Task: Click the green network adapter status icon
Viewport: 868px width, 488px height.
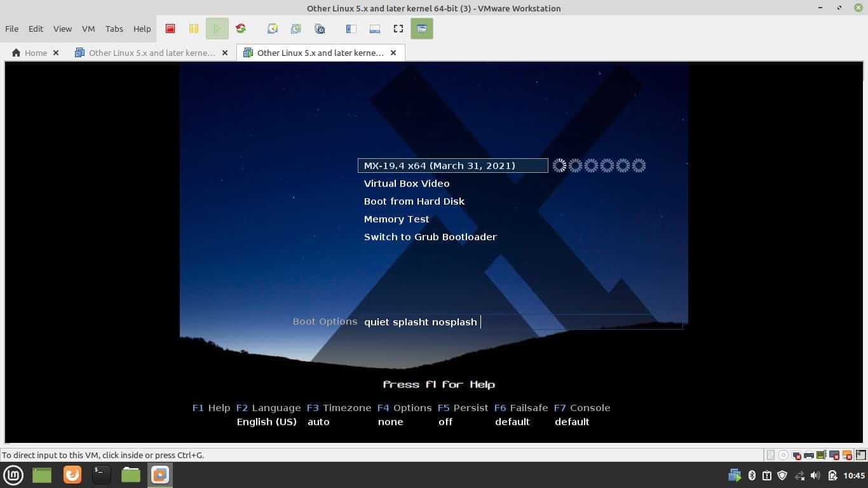Action: pyautogui.click(x=822, y=455)
